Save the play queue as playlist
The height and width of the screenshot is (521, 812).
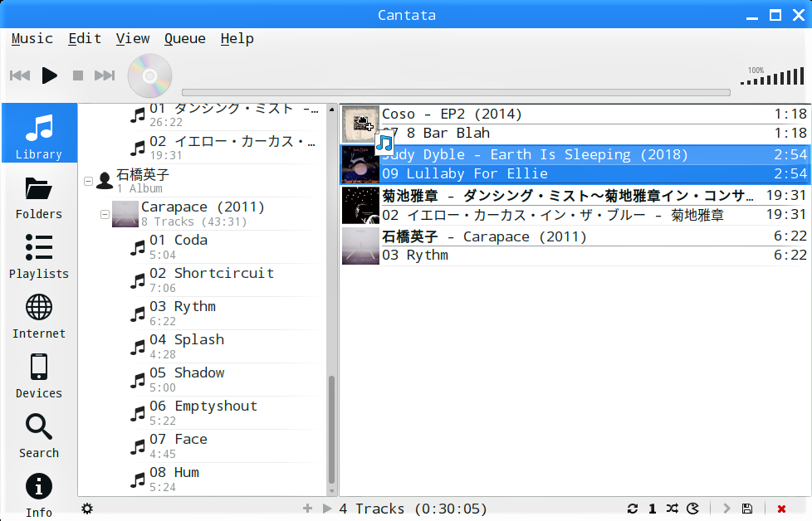click(746, 509)
